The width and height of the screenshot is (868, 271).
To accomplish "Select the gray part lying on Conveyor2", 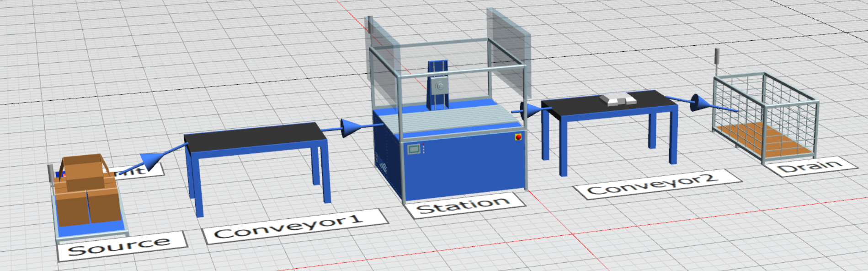I will point(618,98).
